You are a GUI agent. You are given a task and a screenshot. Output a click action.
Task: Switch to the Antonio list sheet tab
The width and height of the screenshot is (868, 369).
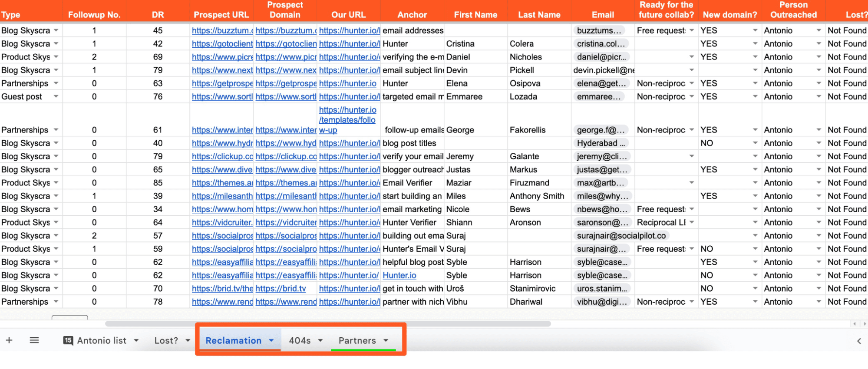coord(102,341)
